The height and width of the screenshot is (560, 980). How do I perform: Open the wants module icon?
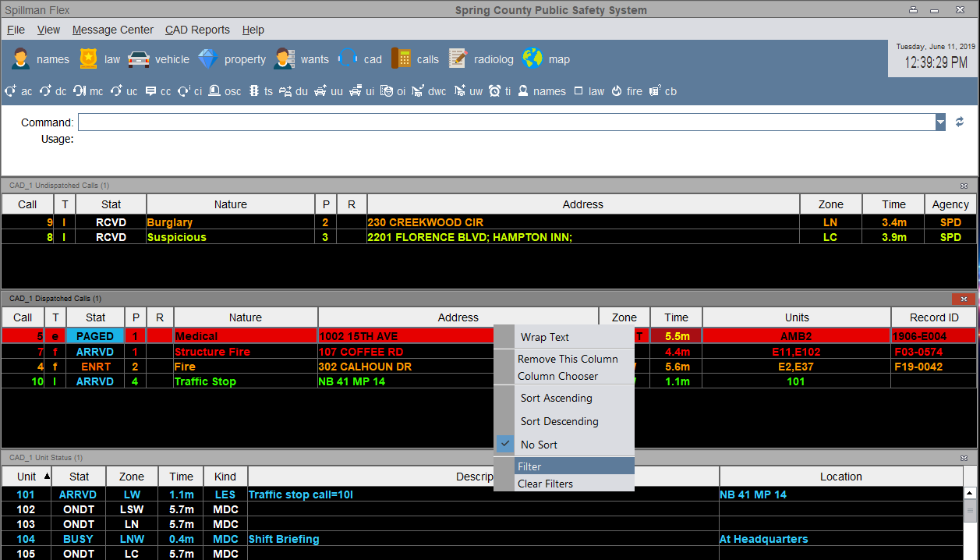285,59
